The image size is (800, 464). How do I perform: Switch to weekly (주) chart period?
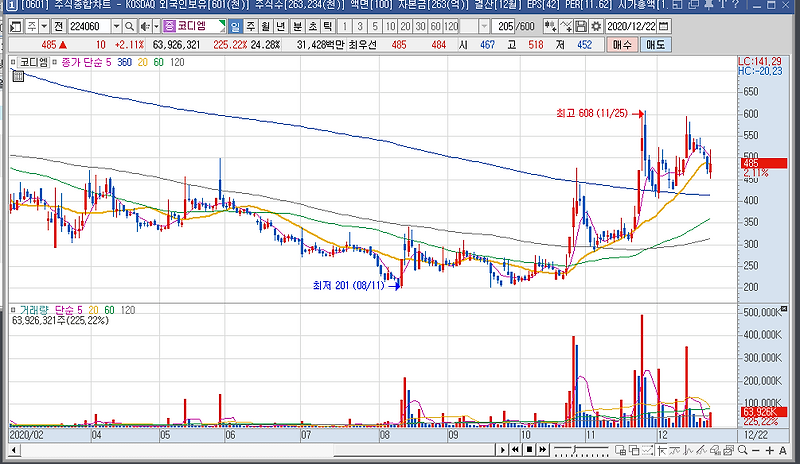coord(251,26)
